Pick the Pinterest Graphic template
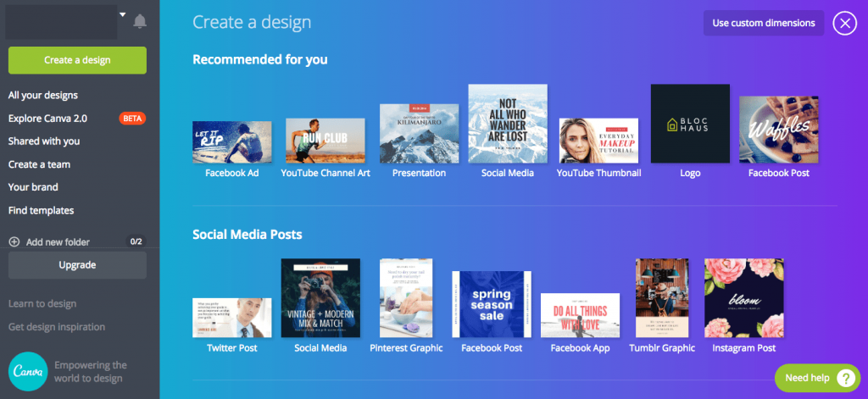The image size is (868, 399). 406,297
